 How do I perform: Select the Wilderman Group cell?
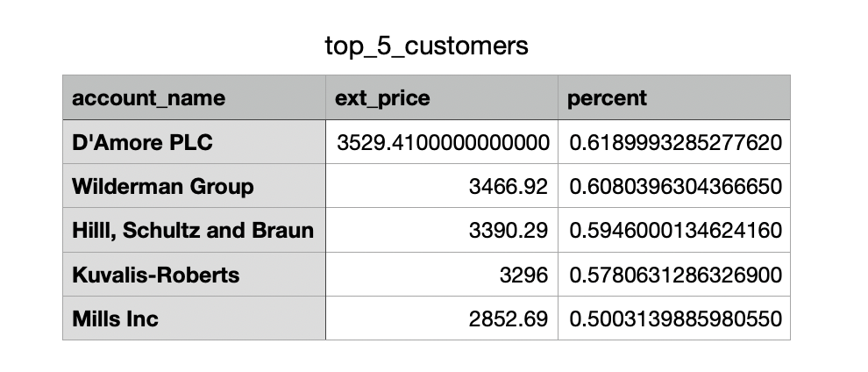click(x=195, y=186)
